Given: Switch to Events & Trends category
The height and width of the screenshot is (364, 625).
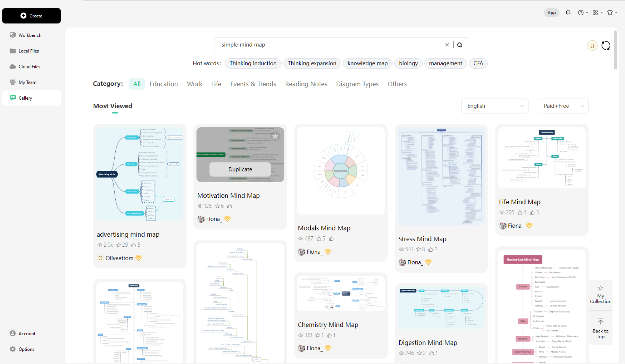Looking at the screenshot, I should click(253, 84).
